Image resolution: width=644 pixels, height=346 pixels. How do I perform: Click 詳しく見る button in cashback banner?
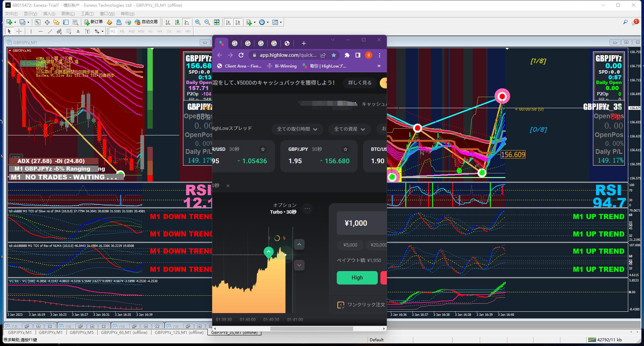[360, 83]
